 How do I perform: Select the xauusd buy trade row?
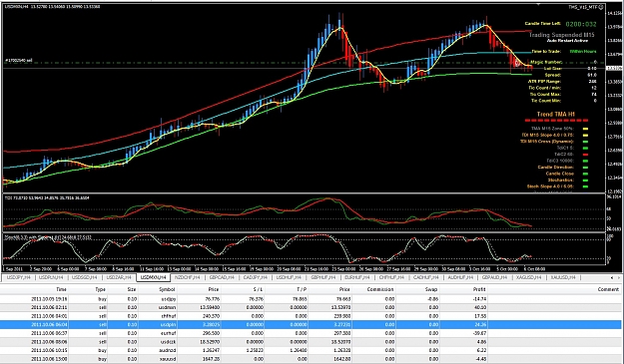[311, 359]
